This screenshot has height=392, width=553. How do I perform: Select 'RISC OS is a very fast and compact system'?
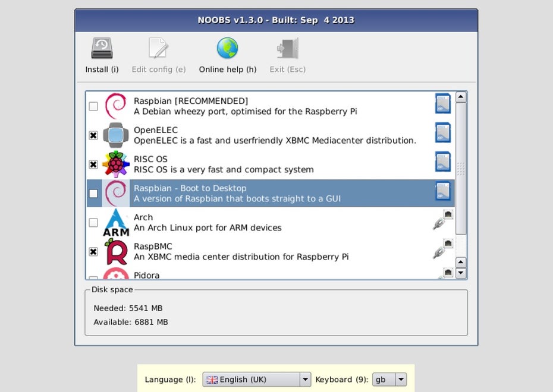coord(224,170)
